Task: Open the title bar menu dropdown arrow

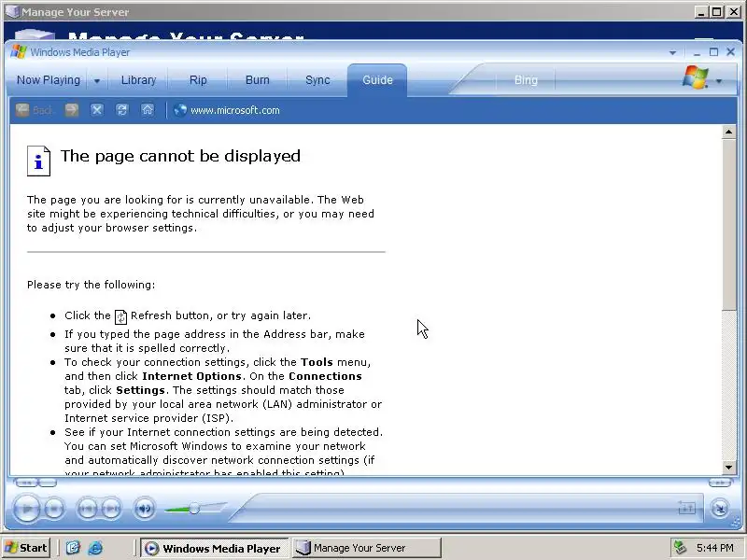Action: pos(672,52)
